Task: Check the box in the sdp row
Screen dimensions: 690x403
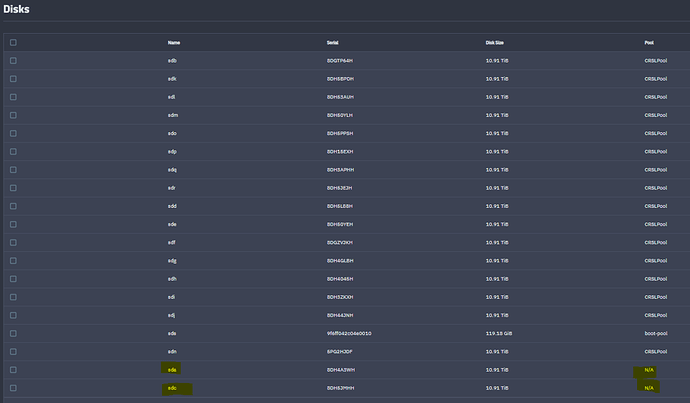Action: pyautogui.click(x=13, y=152)
